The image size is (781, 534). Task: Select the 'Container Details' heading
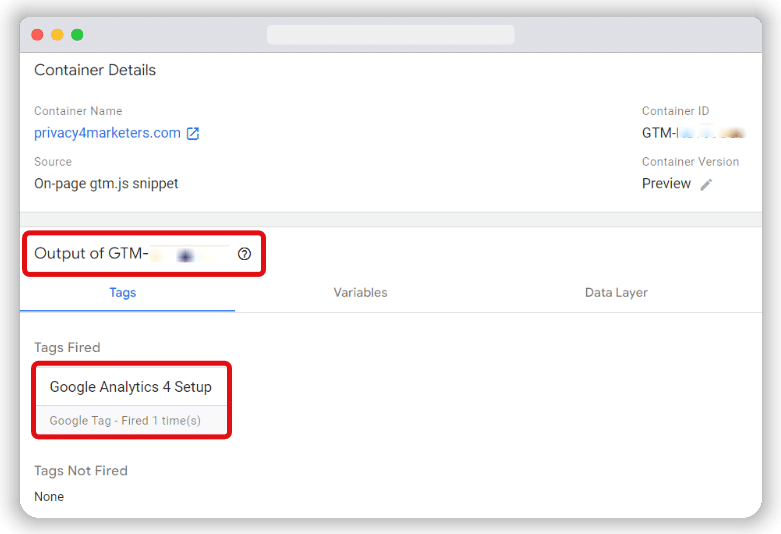click(x=95, y=70)
